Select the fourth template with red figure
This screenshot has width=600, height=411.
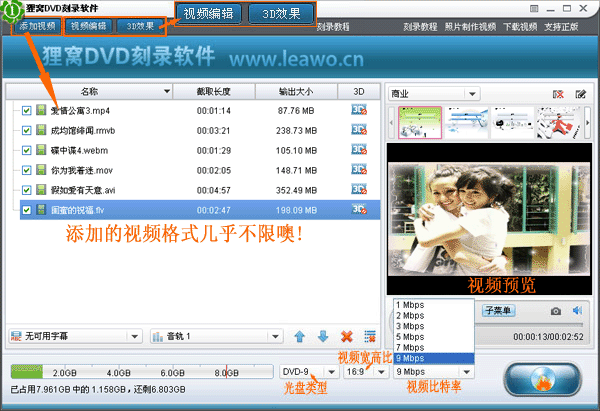(x=558, y=122)
